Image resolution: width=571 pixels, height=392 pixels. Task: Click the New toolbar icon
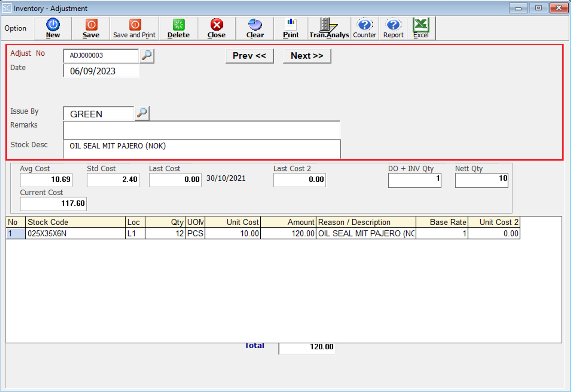(x=53, y=28)
